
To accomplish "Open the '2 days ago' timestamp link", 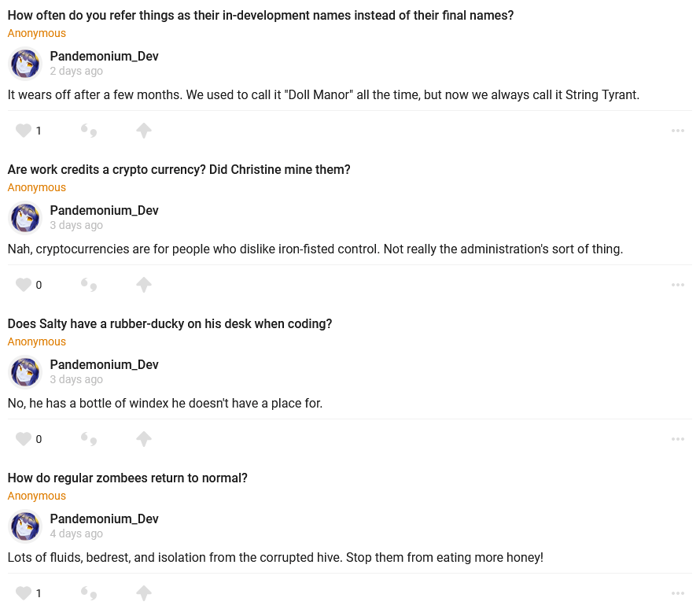I will point(76,71).
